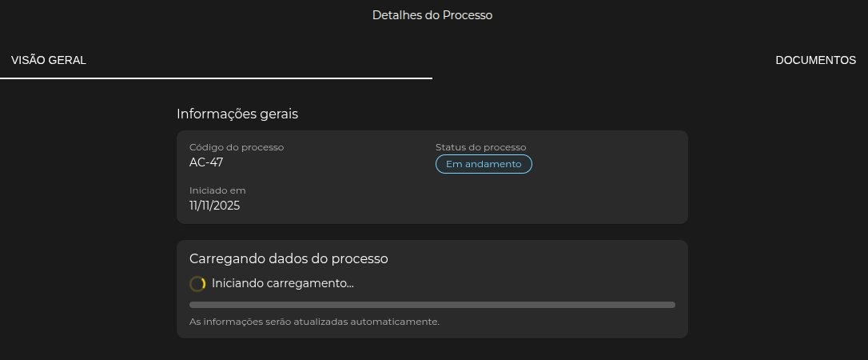868x360 pixels.
Task: Click the Código do processo label
Action: point(237,147)
